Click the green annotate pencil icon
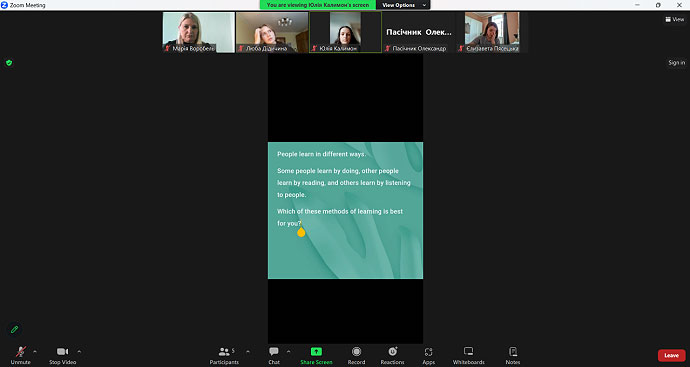The height and width of the screenshot is (367, 690). (x=15, y=329)
